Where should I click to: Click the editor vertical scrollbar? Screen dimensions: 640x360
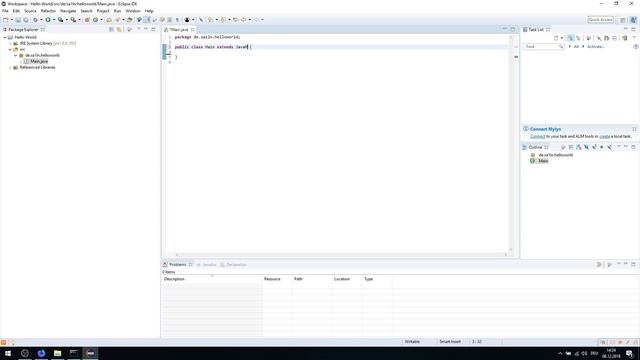(x=511, y=143)
